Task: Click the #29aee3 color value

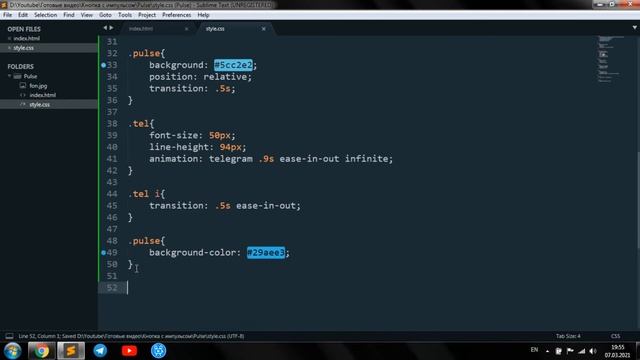Action: coord(266,253)
